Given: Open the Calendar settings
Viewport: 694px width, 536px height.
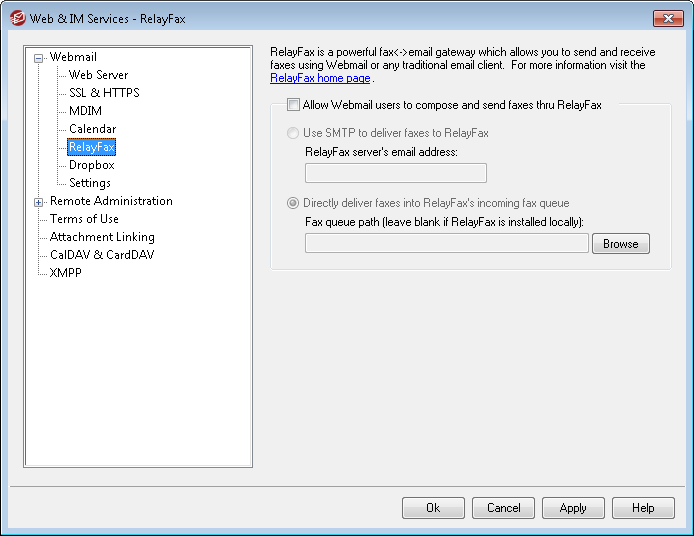Looking at the screenshot, I should tap(92, 129).
